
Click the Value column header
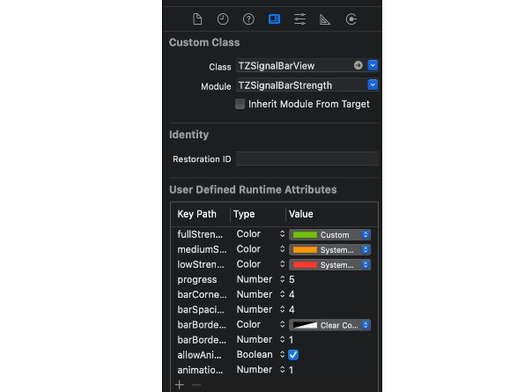tap(301, 214)
